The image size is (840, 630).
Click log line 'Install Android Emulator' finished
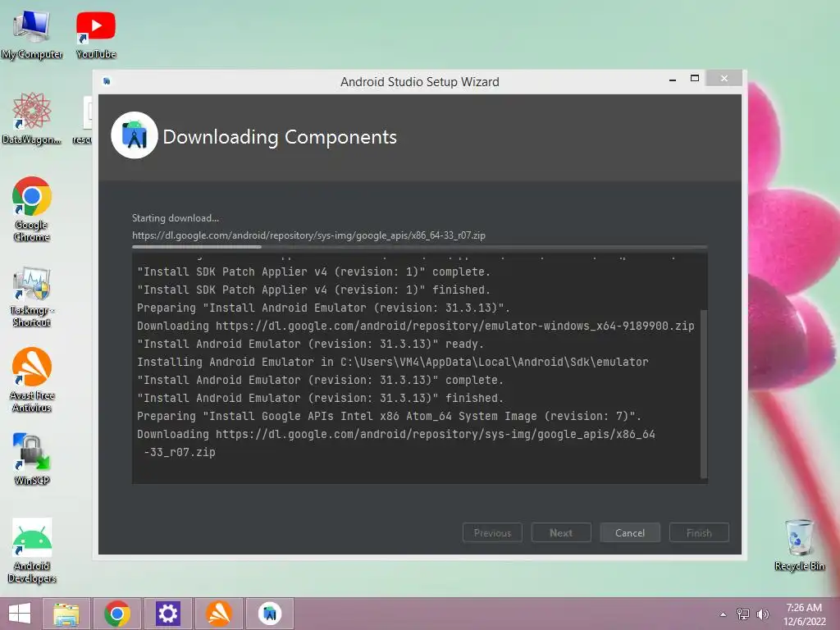(321, 398)
